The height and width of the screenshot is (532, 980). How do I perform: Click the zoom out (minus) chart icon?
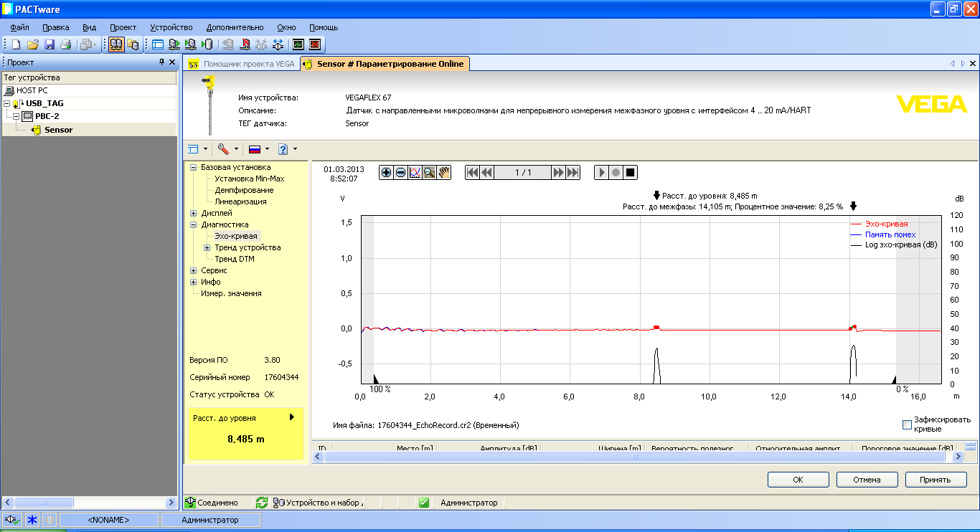(x=400, y=172)
